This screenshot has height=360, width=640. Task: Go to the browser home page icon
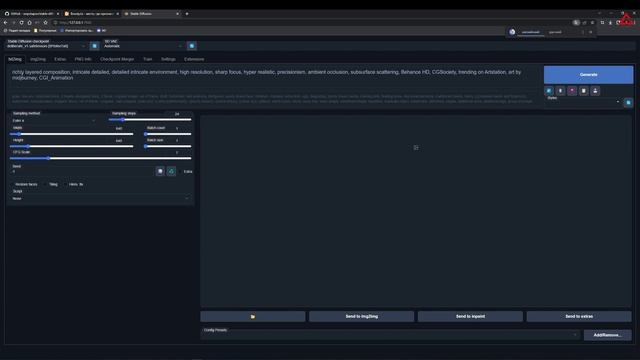29,22
